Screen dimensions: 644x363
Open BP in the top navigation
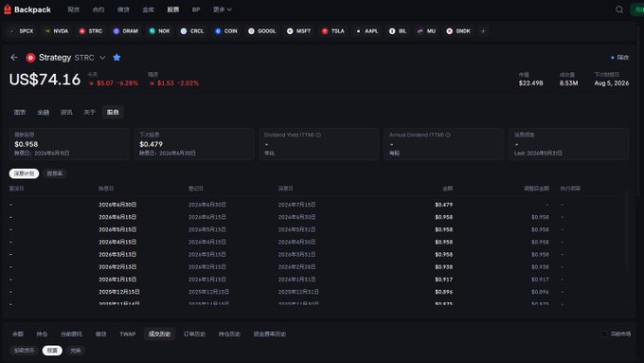196,9
